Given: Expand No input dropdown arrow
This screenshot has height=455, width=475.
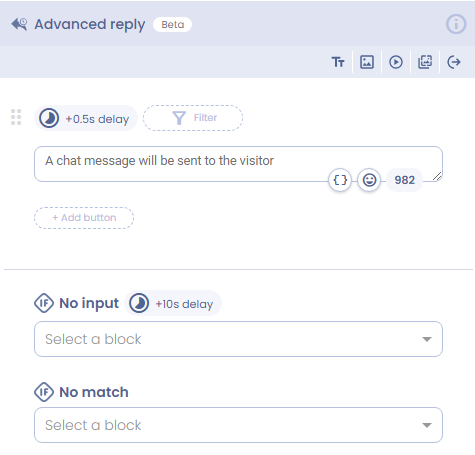Looking at the screenshot, I should point(427,339).
